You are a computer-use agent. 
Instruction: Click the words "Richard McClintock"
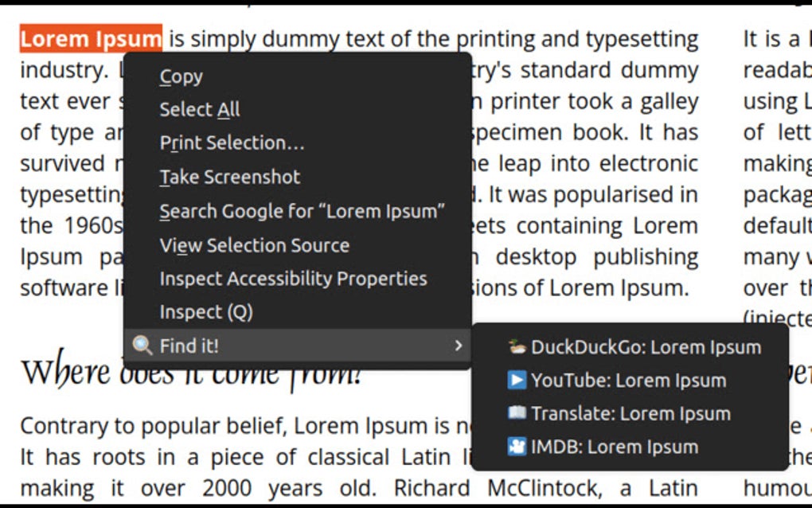pos(498,488)
